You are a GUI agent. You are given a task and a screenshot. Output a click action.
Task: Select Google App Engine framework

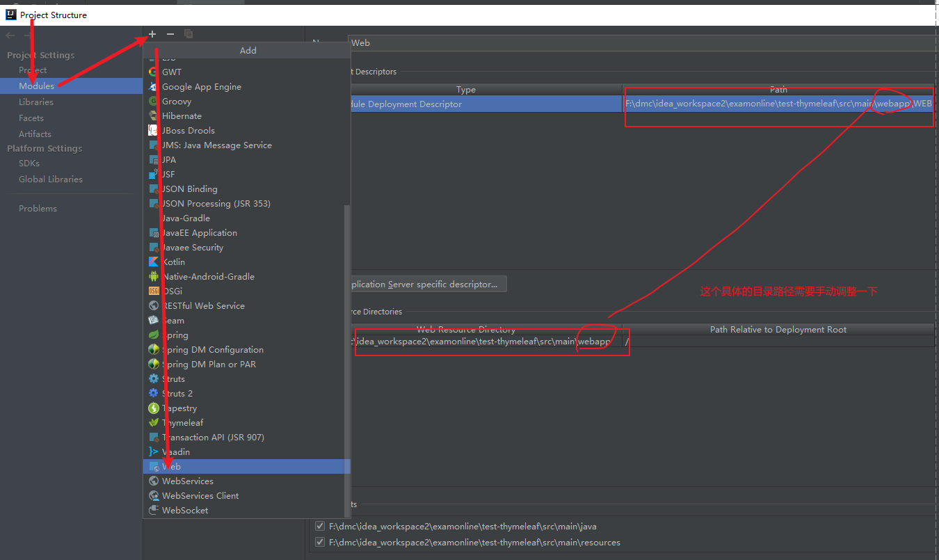pyautogui.click(x=246, y=86)
